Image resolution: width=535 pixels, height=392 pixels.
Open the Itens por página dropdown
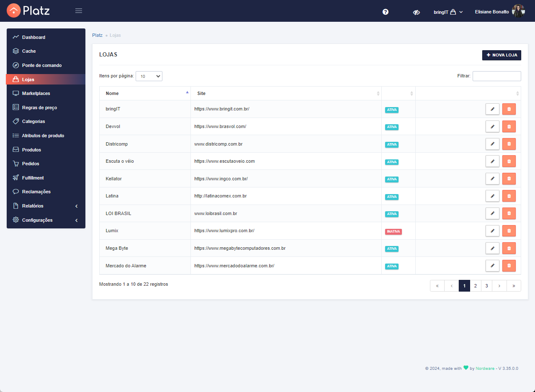[x=149, y=76]
